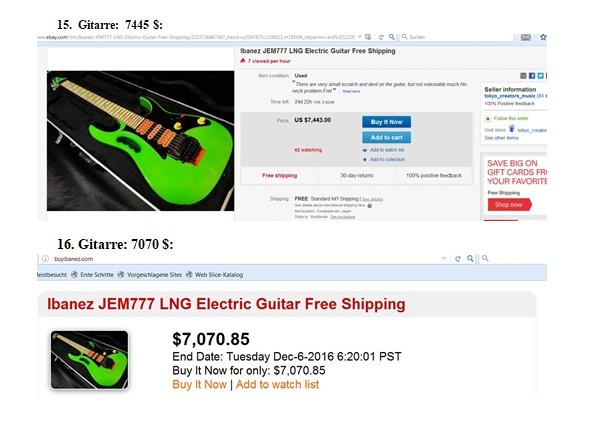Share the listing via Facebook icon
The image size is (595, 441).
pos(532,76)
